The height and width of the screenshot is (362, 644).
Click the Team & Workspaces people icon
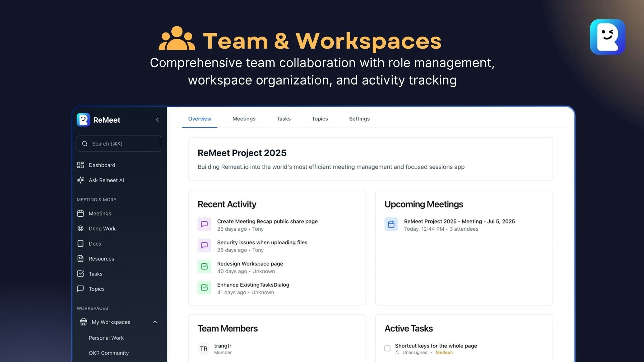(x=177, y=38)
